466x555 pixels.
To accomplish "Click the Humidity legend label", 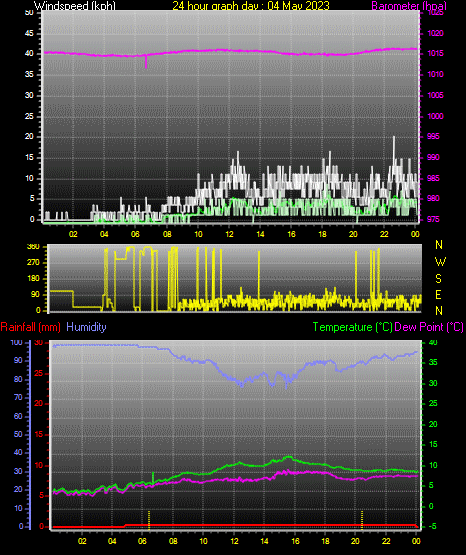I will pyautogui.click(x=86, y=326).
